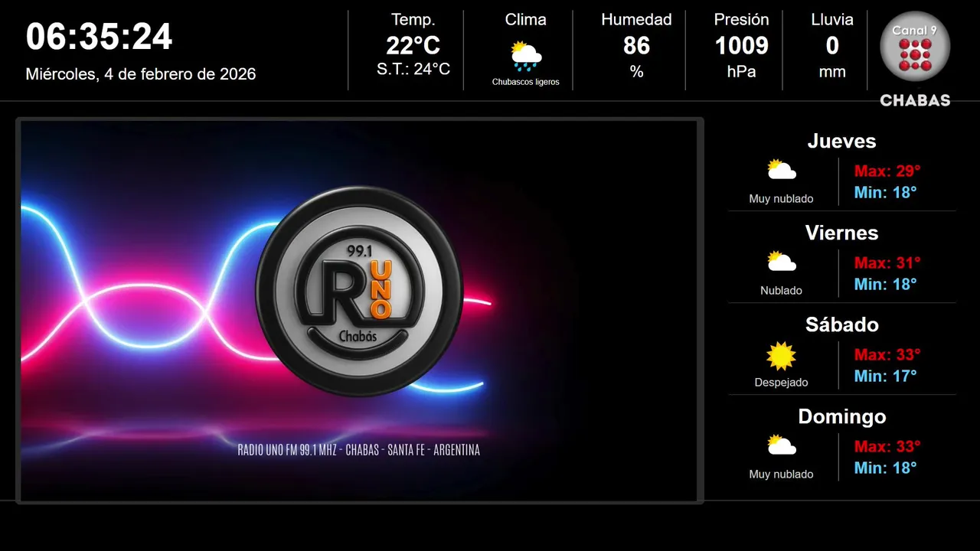Viewport: 980px width, 551px height.
Task: Select the Jueves day heading
Action: click(x=841, y=141)
